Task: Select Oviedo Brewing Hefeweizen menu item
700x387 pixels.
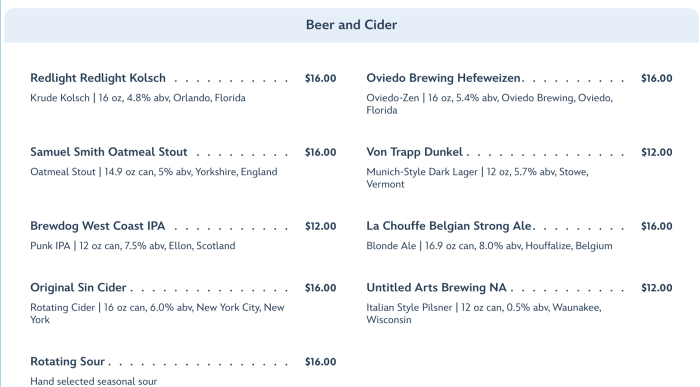Action: point(443,78)
